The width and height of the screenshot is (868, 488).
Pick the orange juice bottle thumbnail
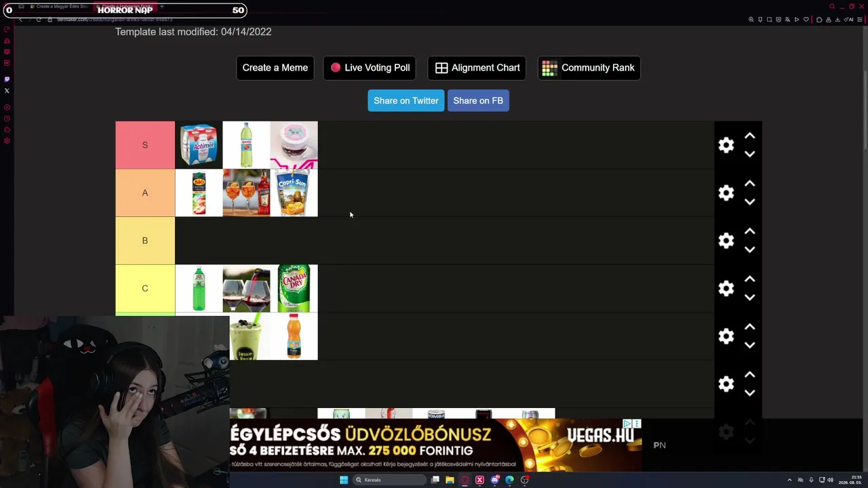click(x=294, y=336)
